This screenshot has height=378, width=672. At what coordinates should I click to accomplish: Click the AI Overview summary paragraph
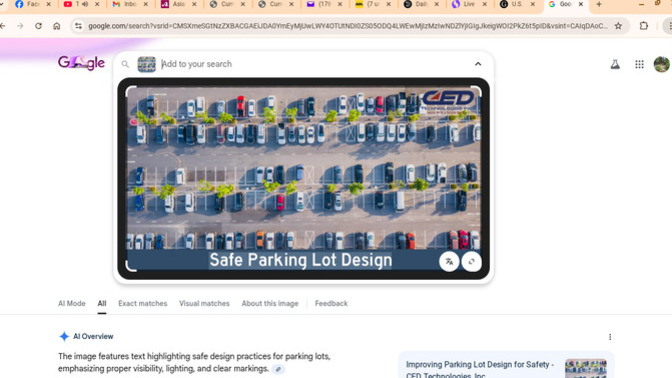[x=194, y=362]
